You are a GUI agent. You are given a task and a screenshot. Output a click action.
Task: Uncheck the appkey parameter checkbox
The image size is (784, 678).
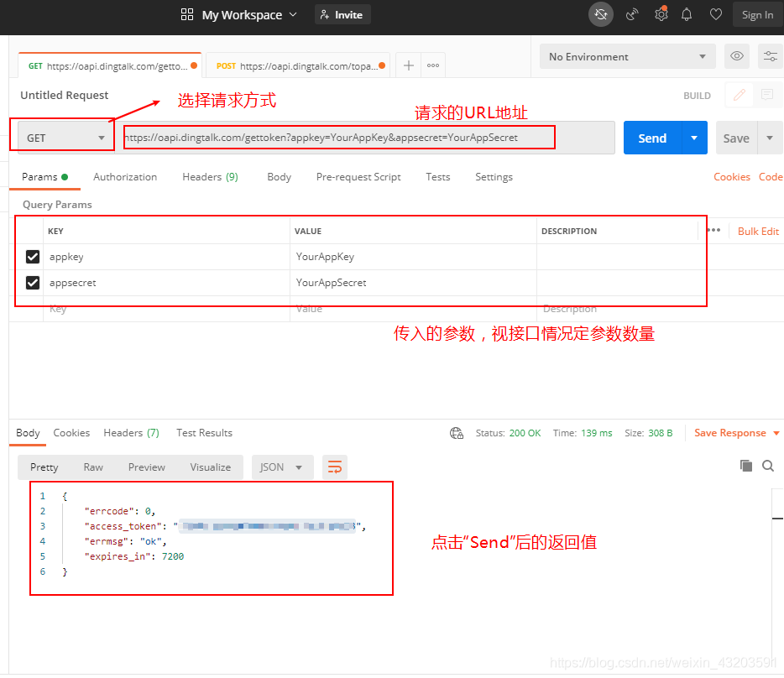click(x=33, y=257)
